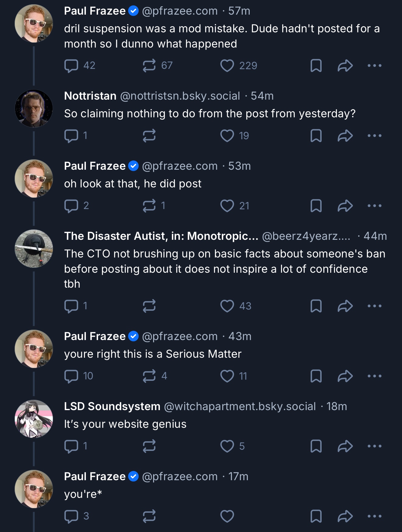Image resolution: width=402 pixels, height=532 pixels.
Task: View Nottristan's avatar profile picture
Action: coord(34,108)
